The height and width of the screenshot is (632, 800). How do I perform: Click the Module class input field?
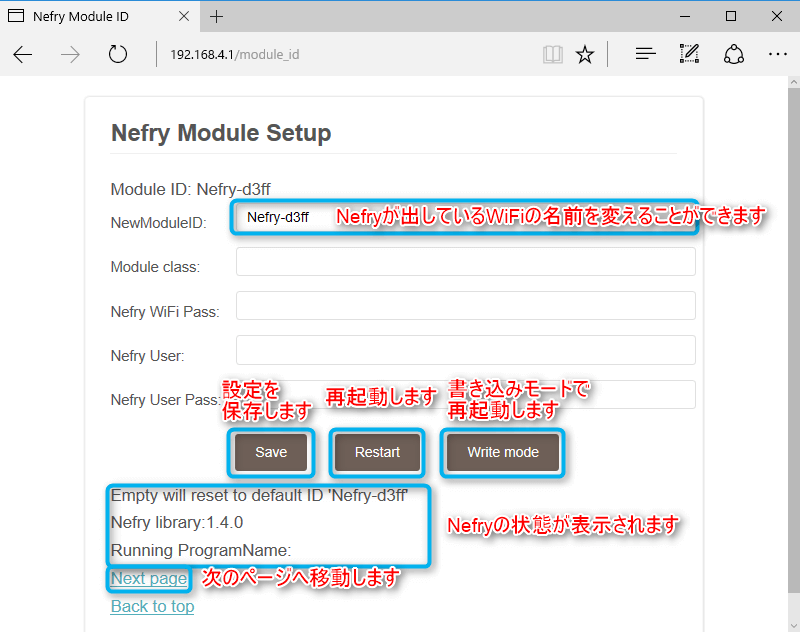point(465,262)
